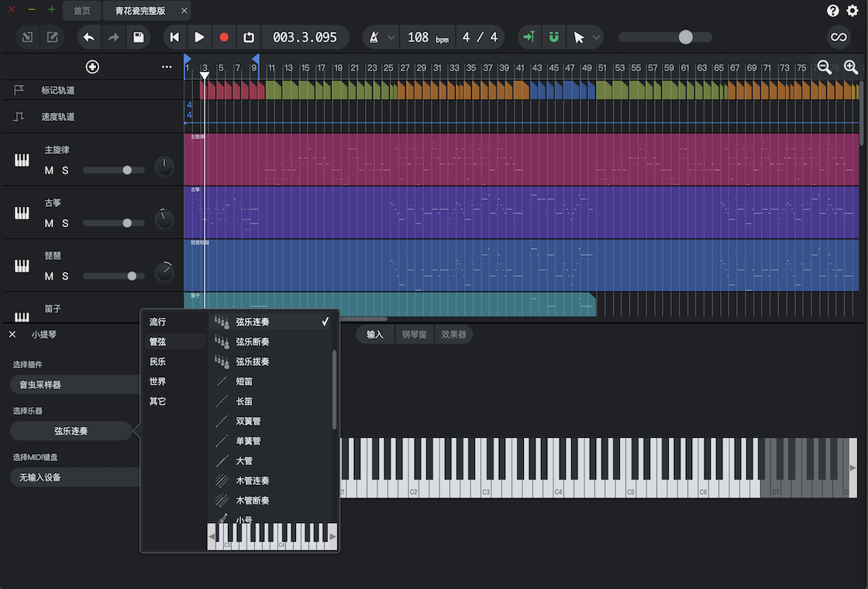Select the 民乐 category in the instrument menu
Viewport: 868px width, 589px height.
(157, 361)
